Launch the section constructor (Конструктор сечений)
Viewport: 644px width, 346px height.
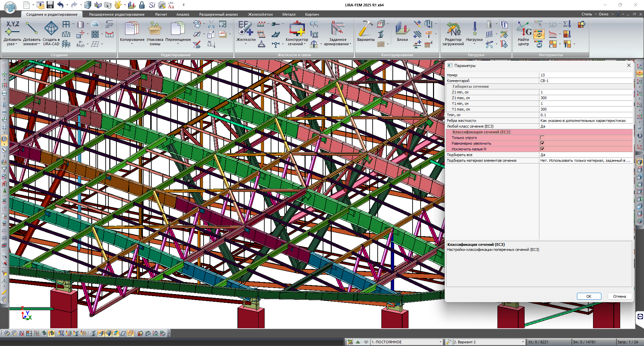(297, 29)
